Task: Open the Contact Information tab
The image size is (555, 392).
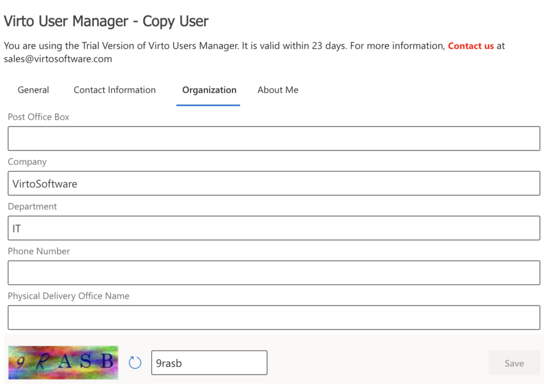Action: pyautogui.click(x=114, y=90)
